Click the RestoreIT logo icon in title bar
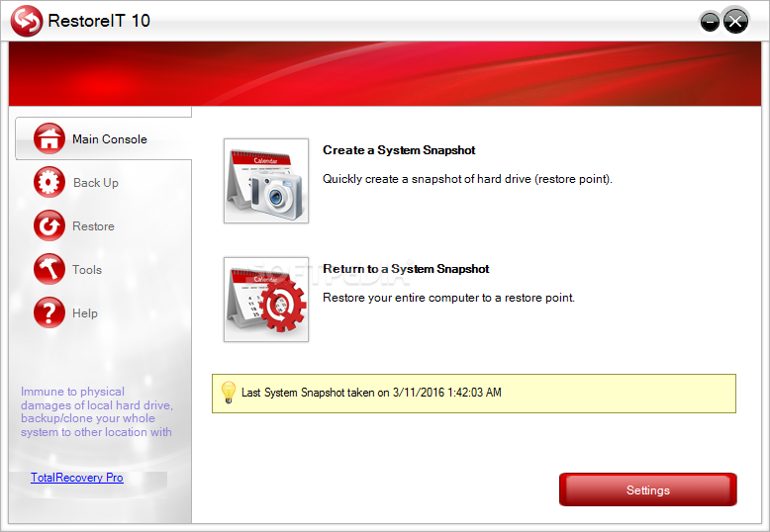The image size is (770, 532). click(x=27, y=21)
